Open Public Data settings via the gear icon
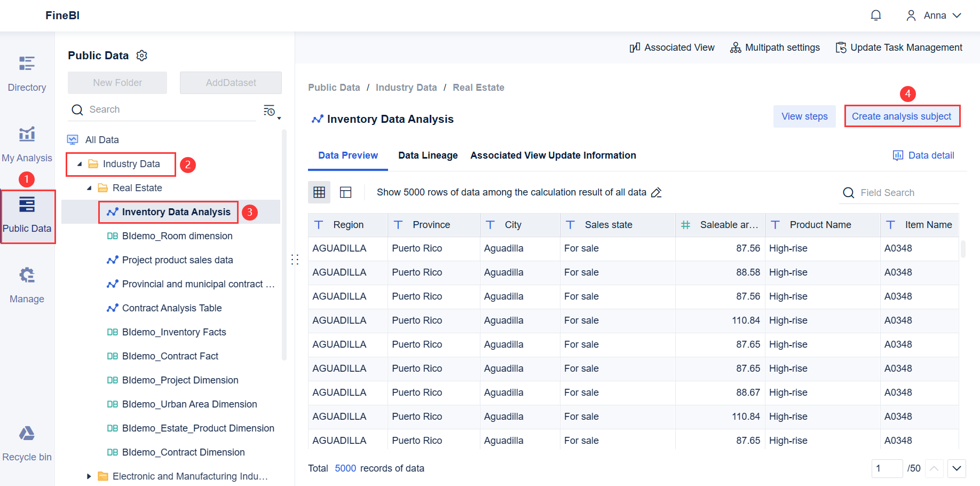 coord(141,55)
